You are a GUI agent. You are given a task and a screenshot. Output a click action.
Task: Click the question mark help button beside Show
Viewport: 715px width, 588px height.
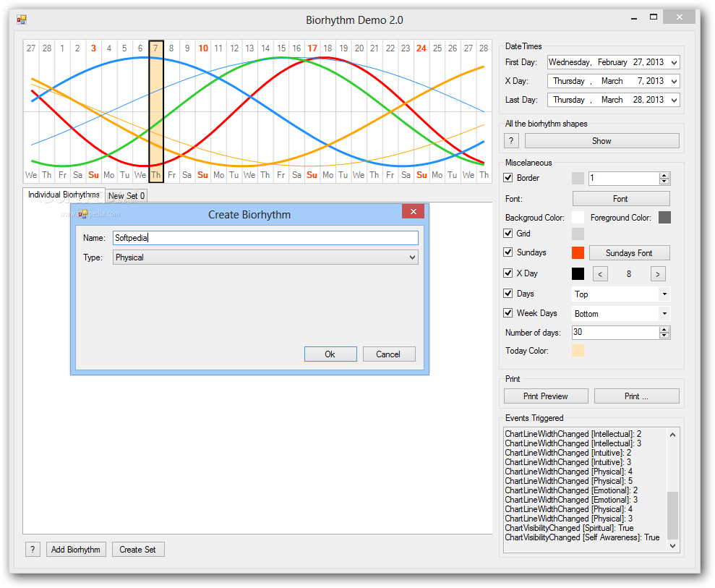click(511, 141)
